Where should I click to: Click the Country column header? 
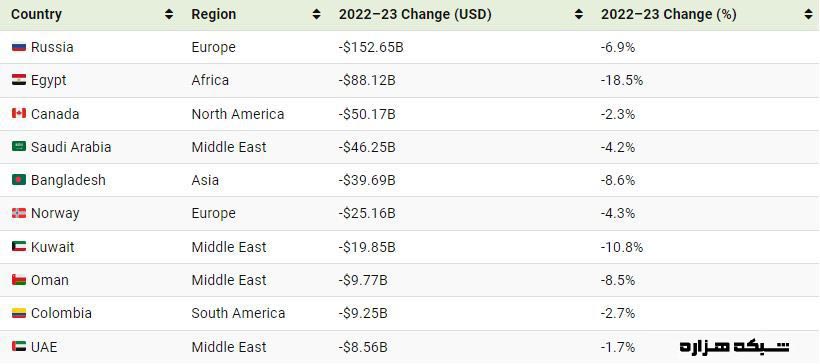click(36, 15)
